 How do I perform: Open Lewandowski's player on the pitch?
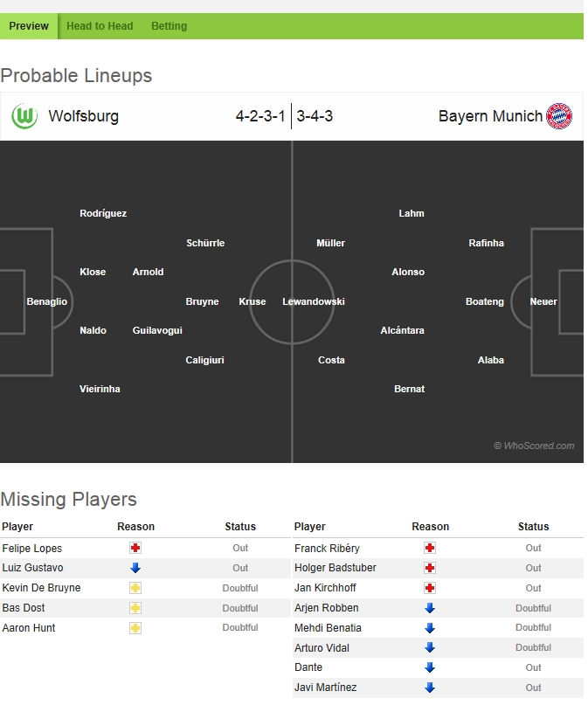[x=314, y=301]
